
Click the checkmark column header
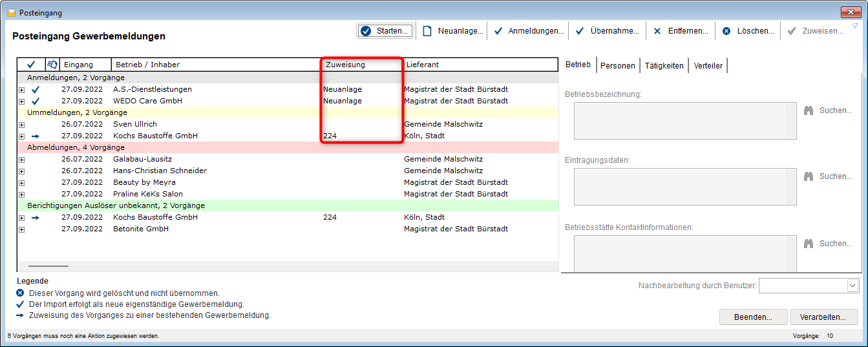(31, 65)
